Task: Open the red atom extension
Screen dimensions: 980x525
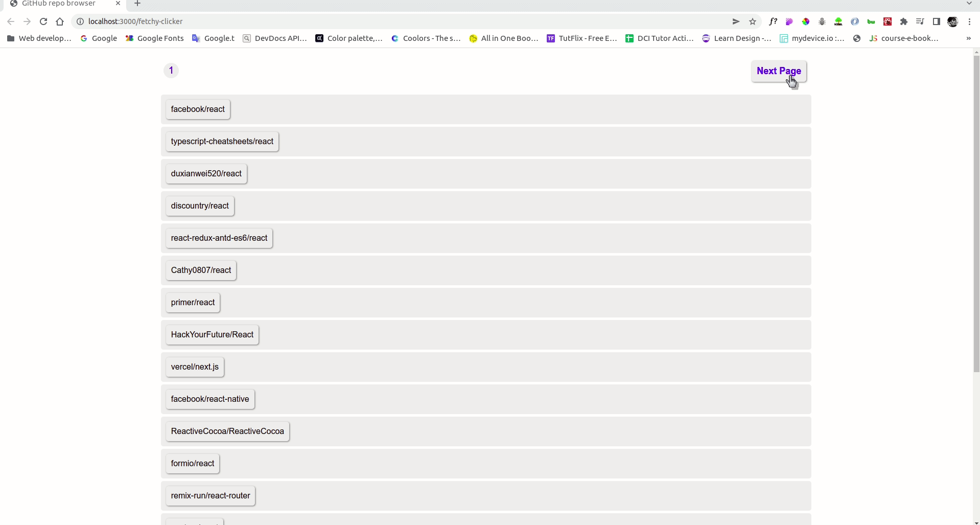Action: pos(888,21)
